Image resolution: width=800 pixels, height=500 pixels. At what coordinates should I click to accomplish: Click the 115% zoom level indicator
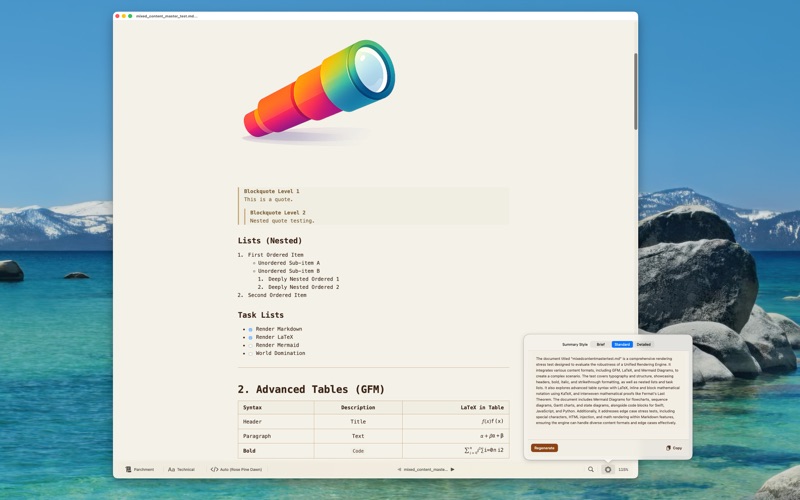[x=623, y=469]
